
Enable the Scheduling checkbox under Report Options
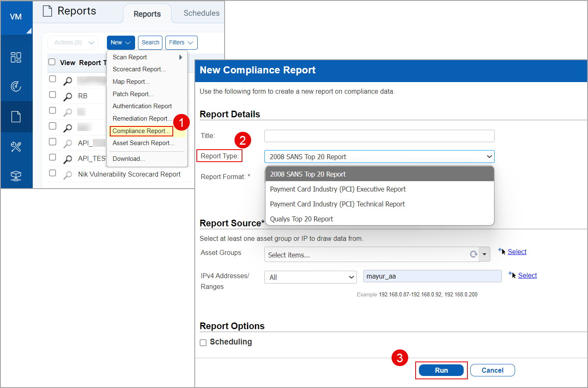click(203, 342)
